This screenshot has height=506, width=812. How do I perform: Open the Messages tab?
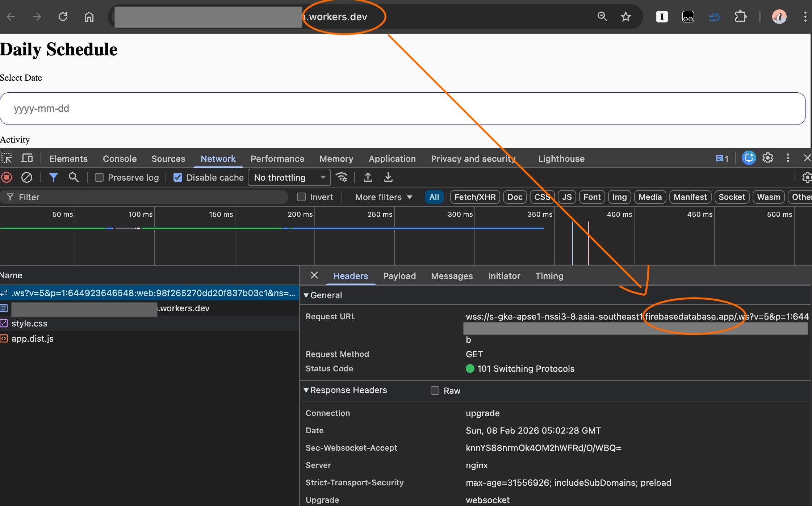click(452, 276)
